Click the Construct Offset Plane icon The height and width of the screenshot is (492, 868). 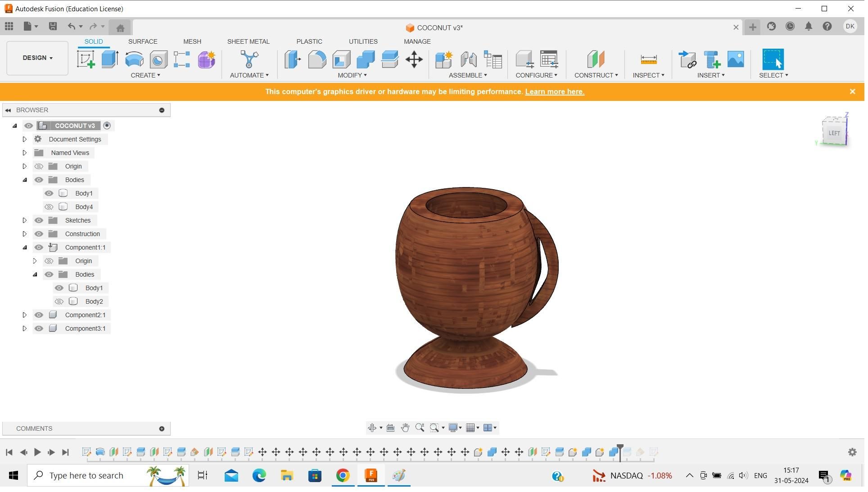pyautogui.click(x=596, y=59)
